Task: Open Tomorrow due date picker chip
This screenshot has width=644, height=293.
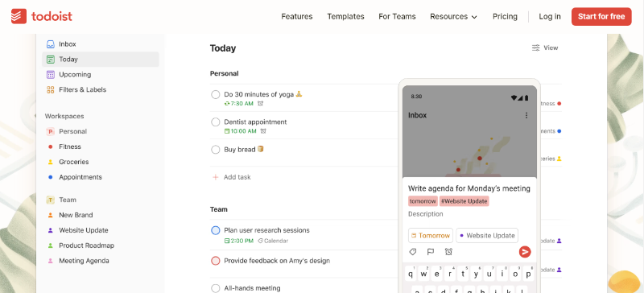Action: 431,236
